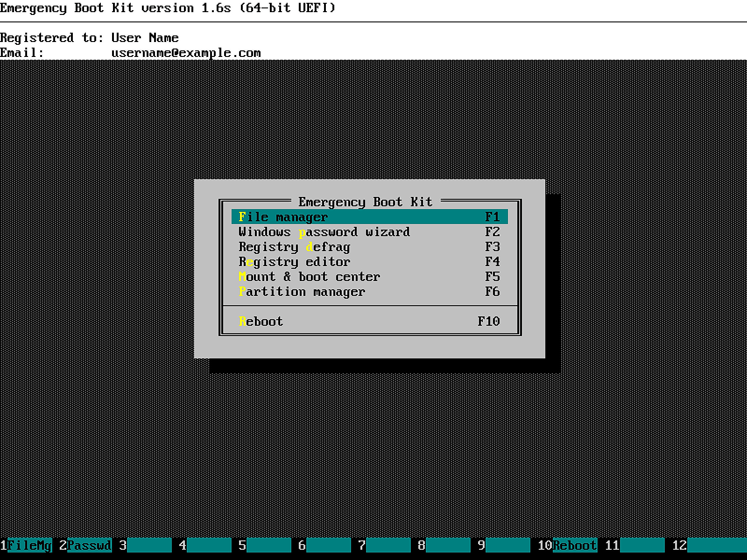The image size is (747, 560).
Task: Click the F5 shortcut label
Action: click(493, 276)
